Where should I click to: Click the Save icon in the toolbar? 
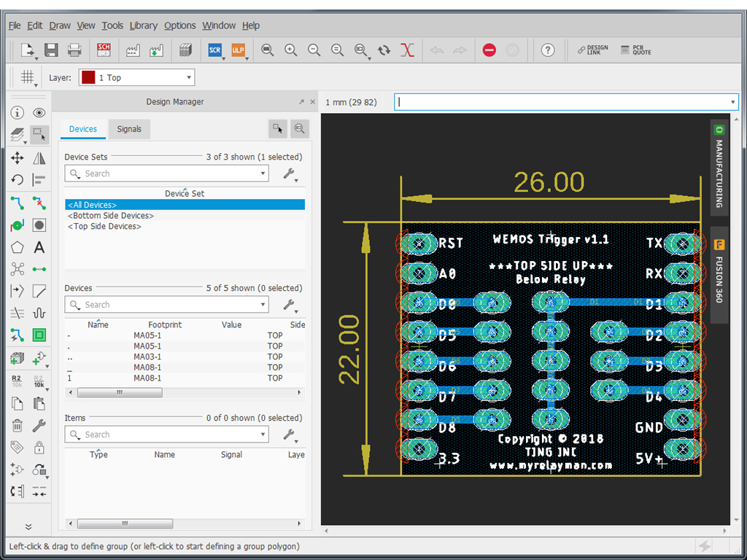(x=51, y=50)
